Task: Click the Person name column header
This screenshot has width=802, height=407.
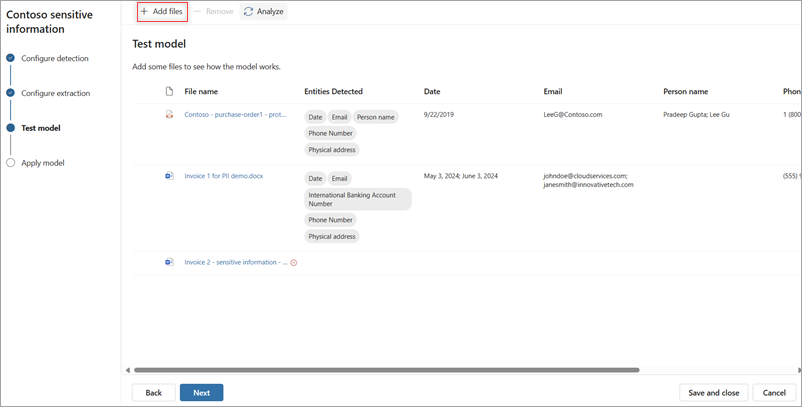Action: point(685,92)
